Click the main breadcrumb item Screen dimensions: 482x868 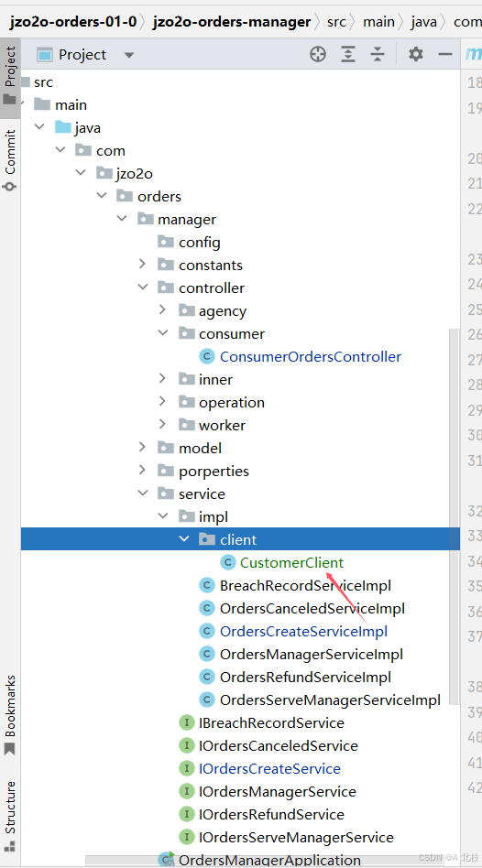pyautogui.click(x=379, y=22)
